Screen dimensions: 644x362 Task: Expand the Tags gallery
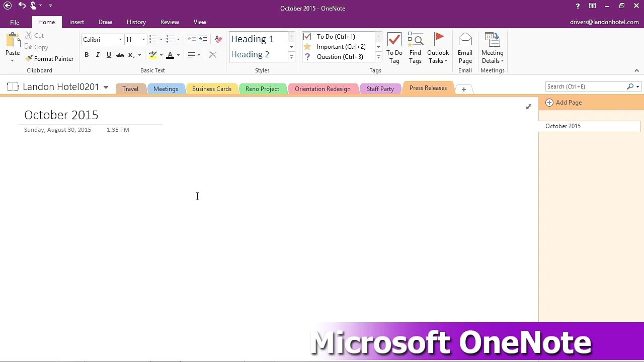378,57
